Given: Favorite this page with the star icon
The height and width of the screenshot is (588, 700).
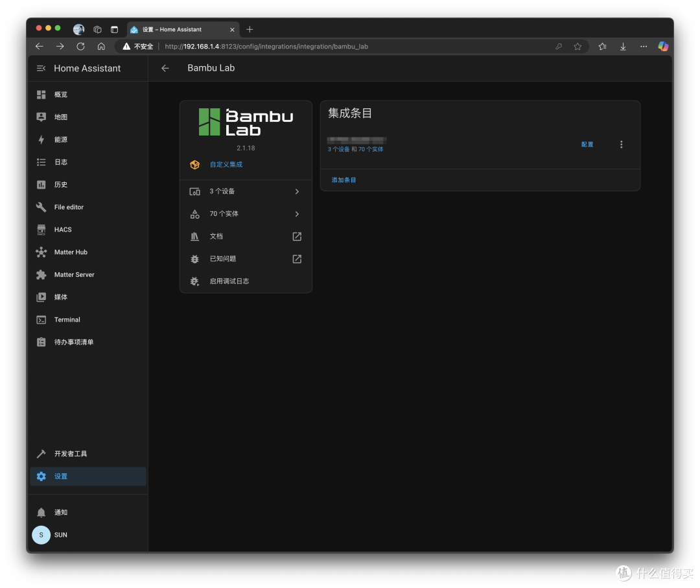Looking at the screenshot, I should coord(577,47).
